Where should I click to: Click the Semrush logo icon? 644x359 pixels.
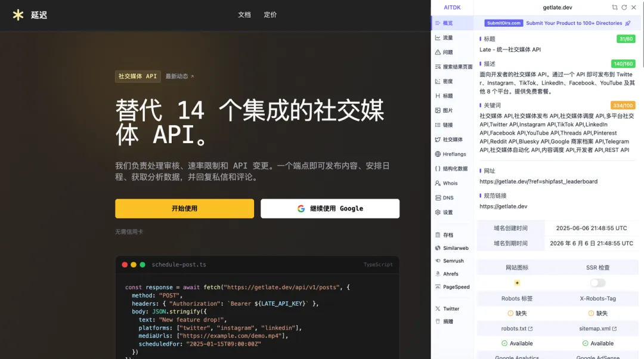point(438,261)
